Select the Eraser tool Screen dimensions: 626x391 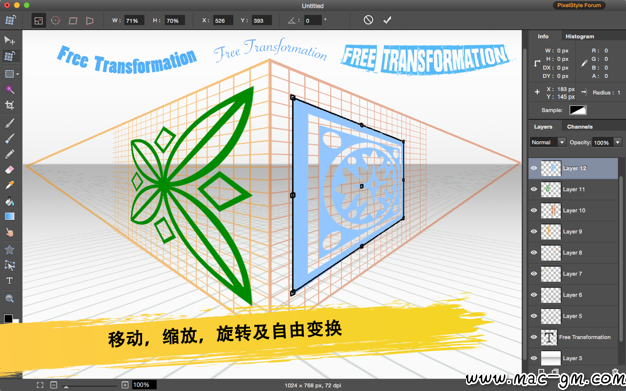pos(10,170)
